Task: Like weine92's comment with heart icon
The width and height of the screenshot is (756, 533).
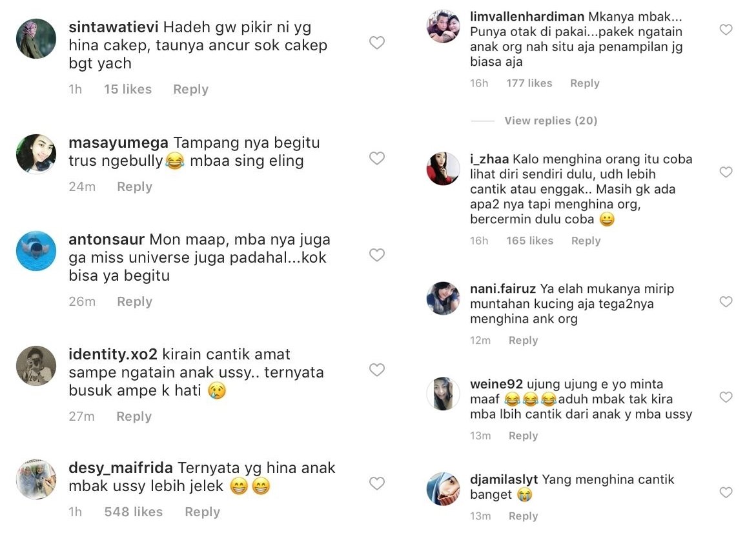Action: (x=726, y=397)
